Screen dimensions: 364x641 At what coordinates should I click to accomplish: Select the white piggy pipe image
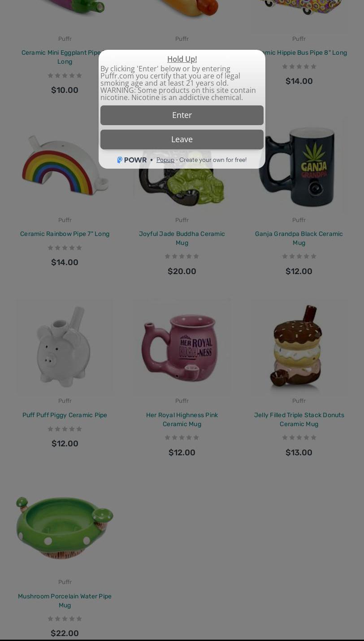[65, 347]
